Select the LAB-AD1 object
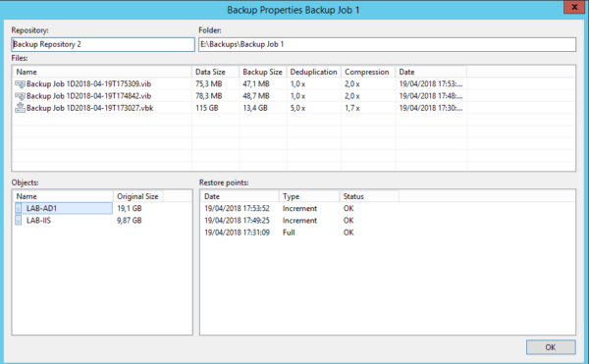The image size is (589, 364). [x=64, y=208]
